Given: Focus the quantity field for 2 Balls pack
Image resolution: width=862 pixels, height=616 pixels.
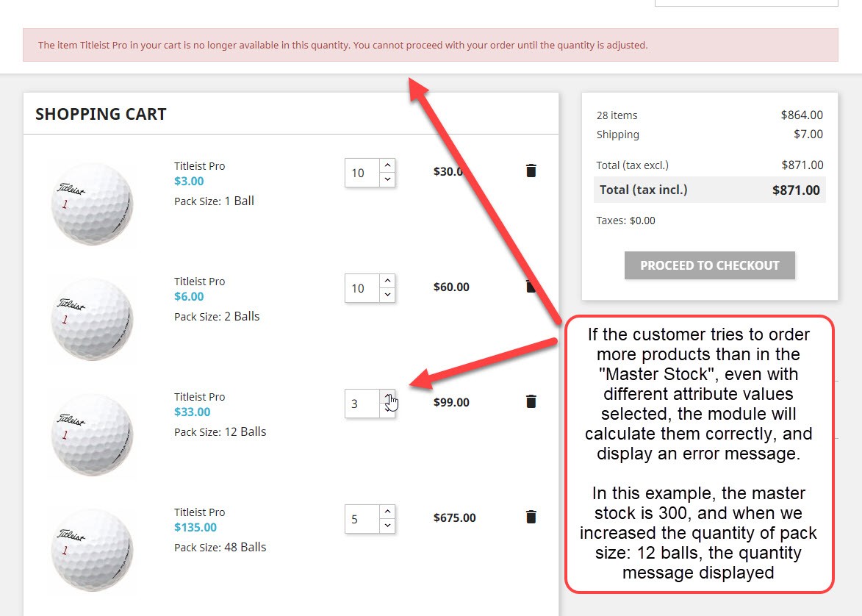Looking at the screenshot, I should (x=362, y=288).
